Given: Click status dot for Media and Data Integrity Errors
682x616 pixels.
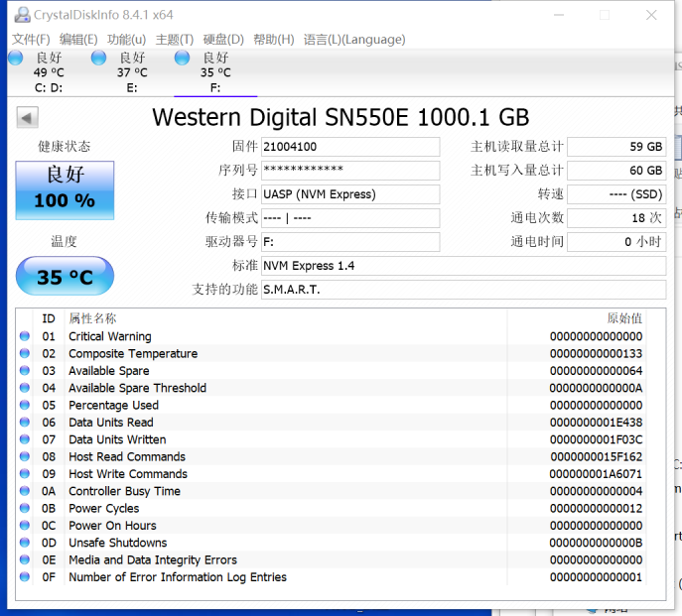Looking at the screenshot, I should [25, 559].
